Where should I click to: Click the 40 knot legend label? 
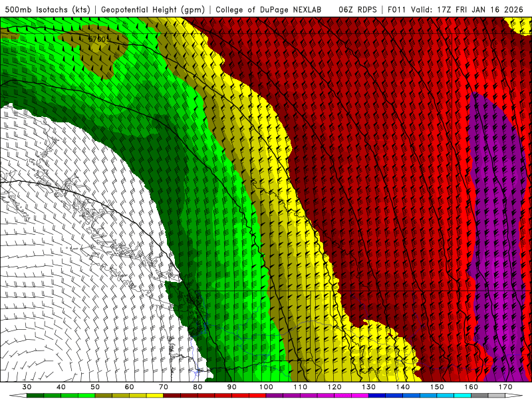coord(61,387)
